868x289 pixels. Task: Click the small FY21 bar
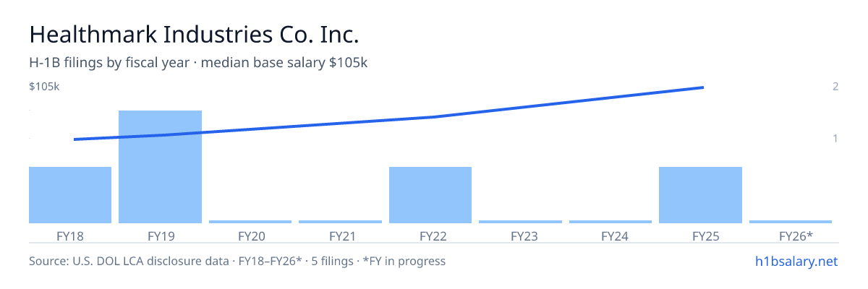pos(340,222)
